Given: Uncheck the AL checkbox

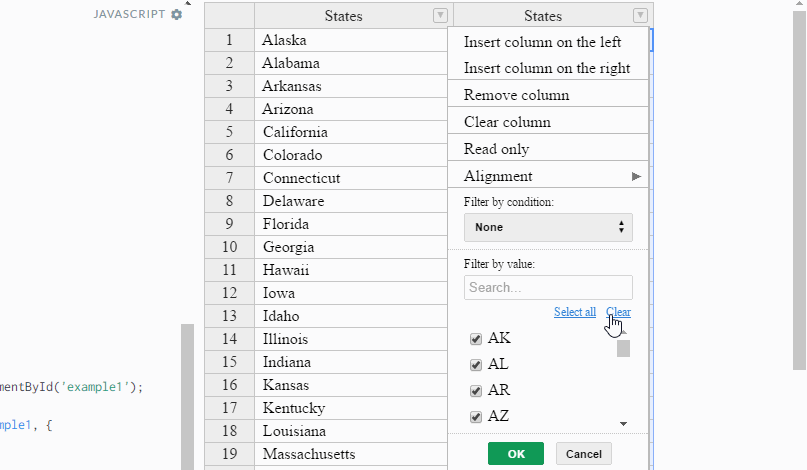Looking at the screenshot, I should [476, 365].
